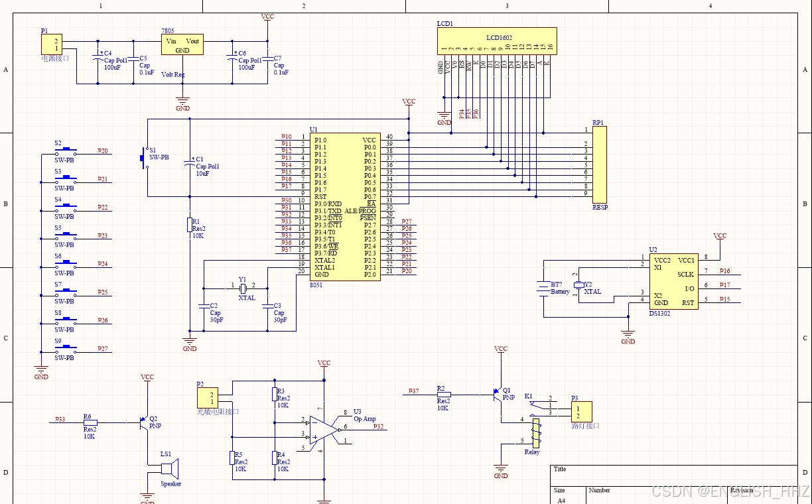812x504 pixels.
Task: Select capacitor C3 30pF symbol
Action: [x=267, y=306]
